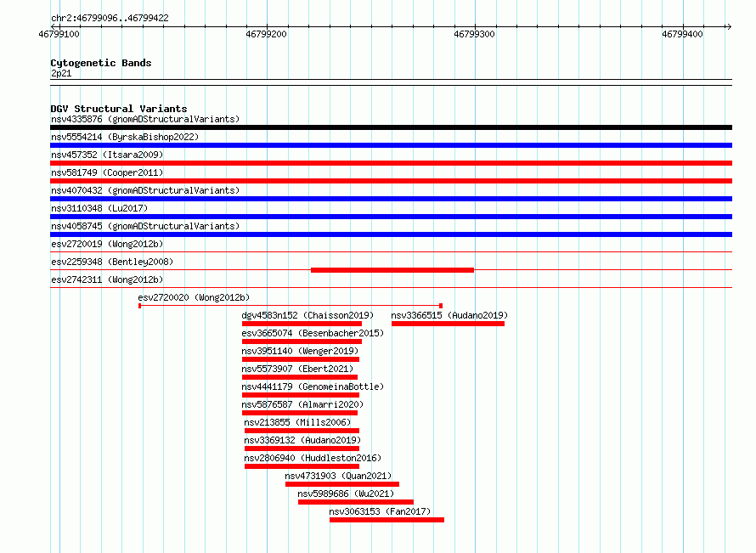The image size is (756, 553).
Task: Select the Cytogenetic Bands track title
Action: tap(101, 63)
